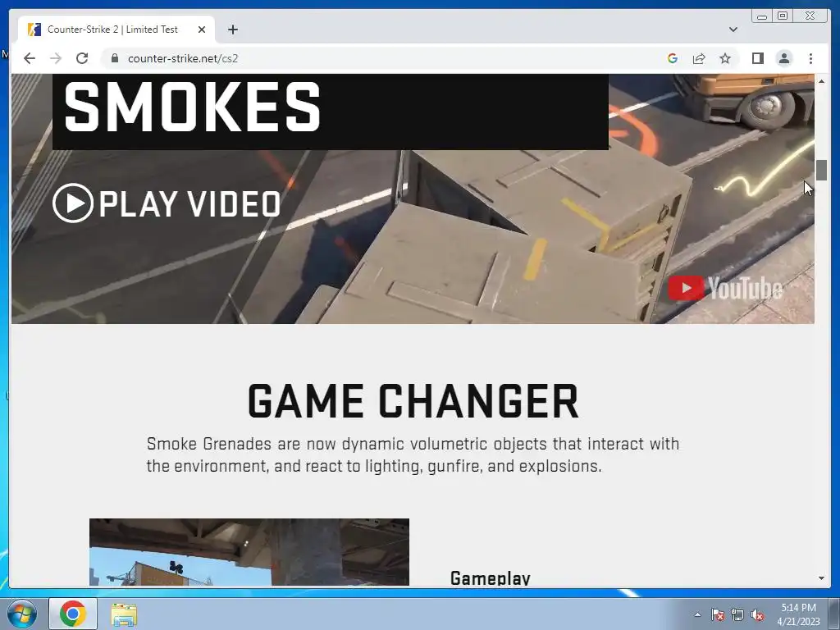Screen dimensions: 840x630
Task: Click the address bar URL counter-strike.net/cs2
Action: (x=183, y=58)
